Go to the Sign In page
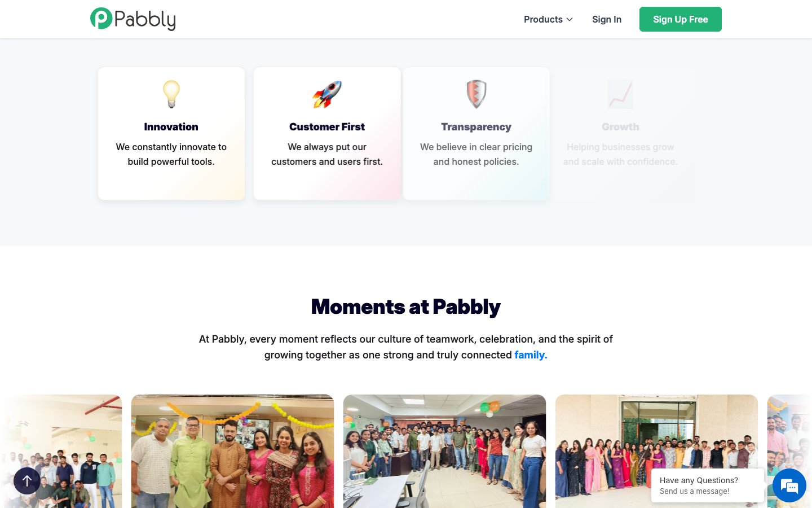Image resolution: width=812 pixels, height=508 pixels. [x=607, y=19]
